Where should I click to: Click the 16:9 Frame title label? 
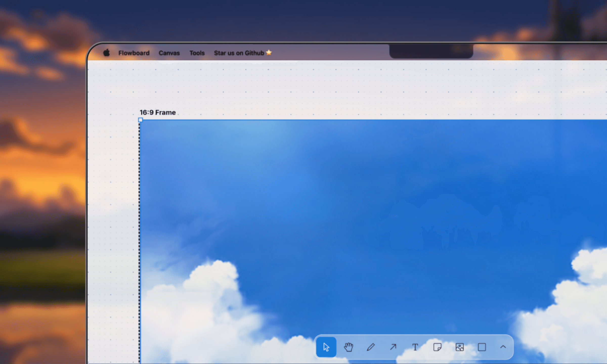point(158,112)
